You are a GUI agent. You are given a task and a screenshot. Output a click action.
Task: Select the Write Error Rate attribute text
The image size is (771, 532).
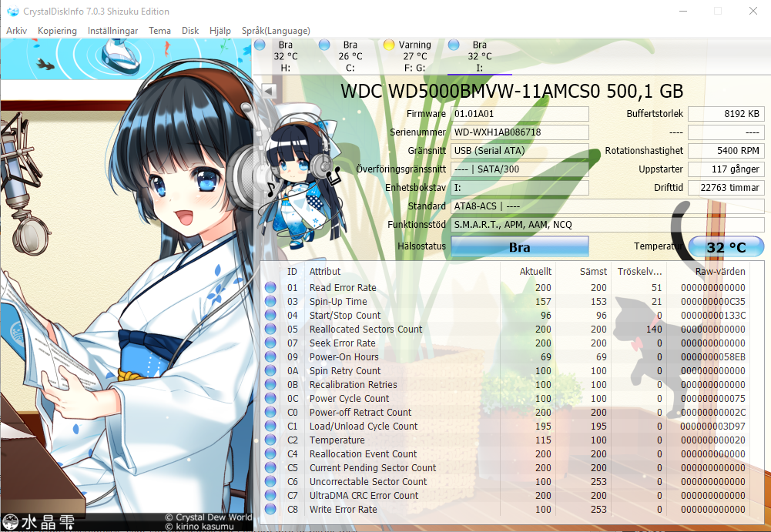pos(343,510)
